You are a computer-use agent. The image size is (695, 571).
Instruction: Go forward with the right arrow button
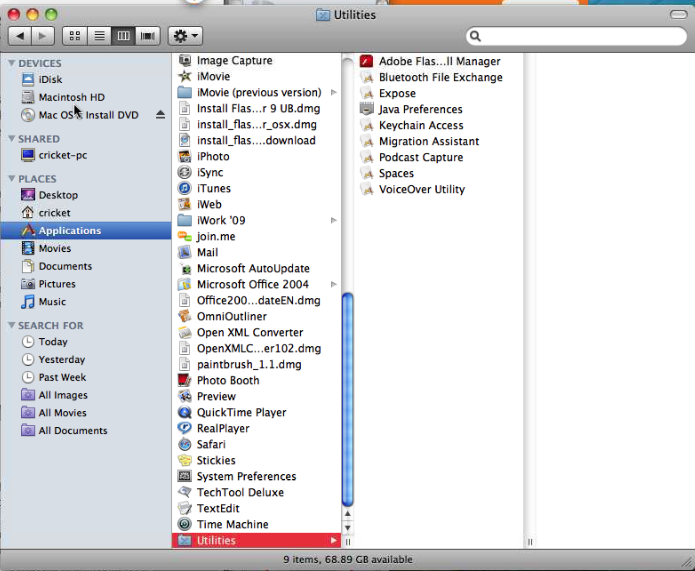43,36
